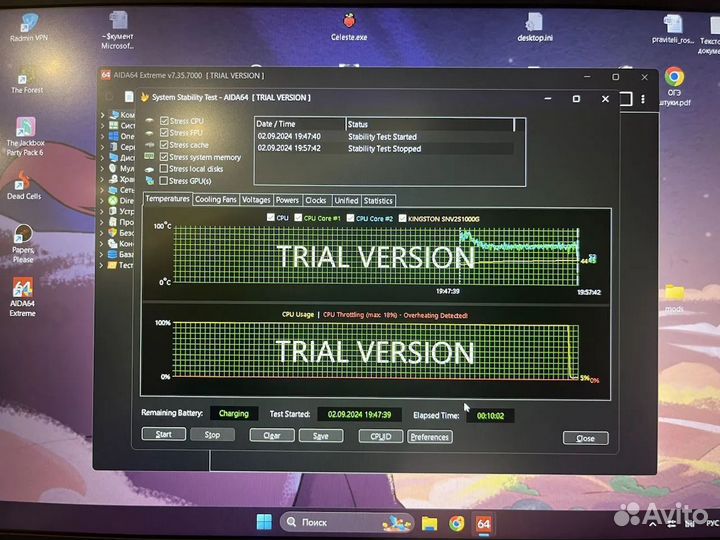720x540 pixels.
Task: Open Windows Start menu
Action: click(x=264, y=522)
